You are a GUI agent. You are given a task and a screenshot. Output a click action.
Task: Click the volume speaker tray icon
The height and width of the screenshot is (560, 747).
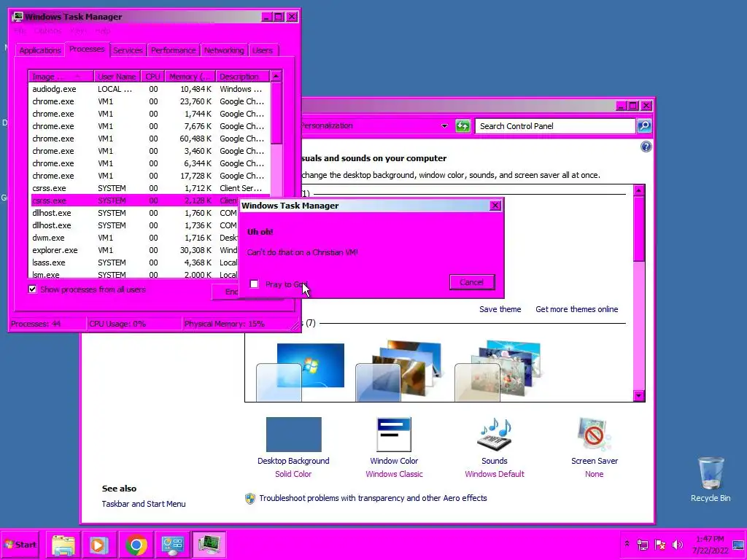[677, 544]
